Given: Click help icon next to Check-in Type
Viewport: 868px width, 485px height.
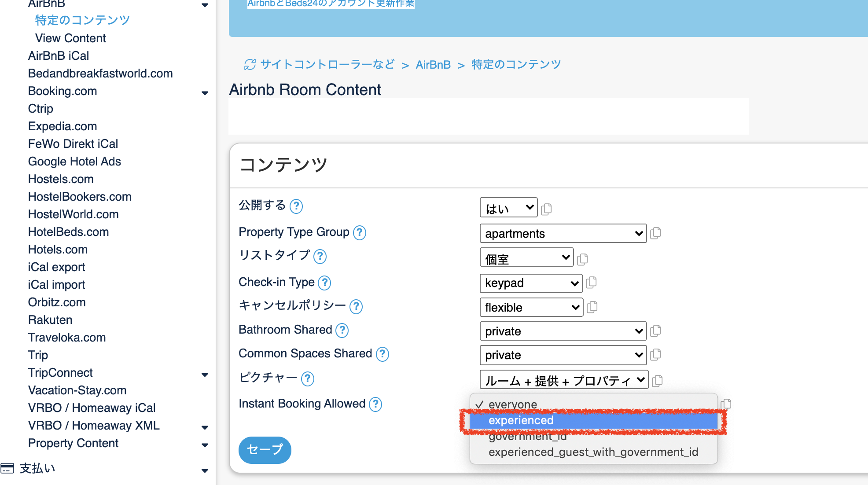Looking at the screenshot, I should [x=324, y=283].
